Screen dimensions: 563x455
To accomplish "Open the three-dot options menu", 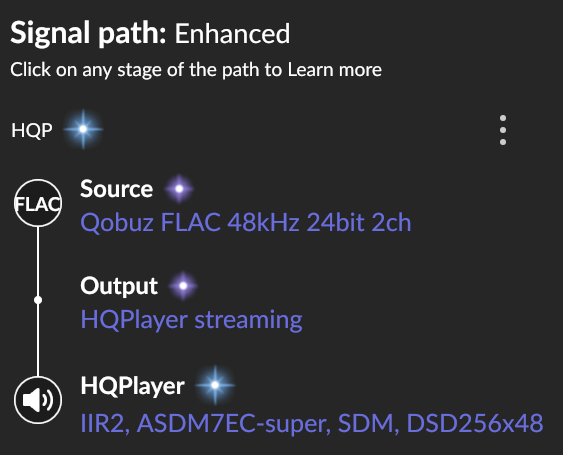I will (503, 130).
